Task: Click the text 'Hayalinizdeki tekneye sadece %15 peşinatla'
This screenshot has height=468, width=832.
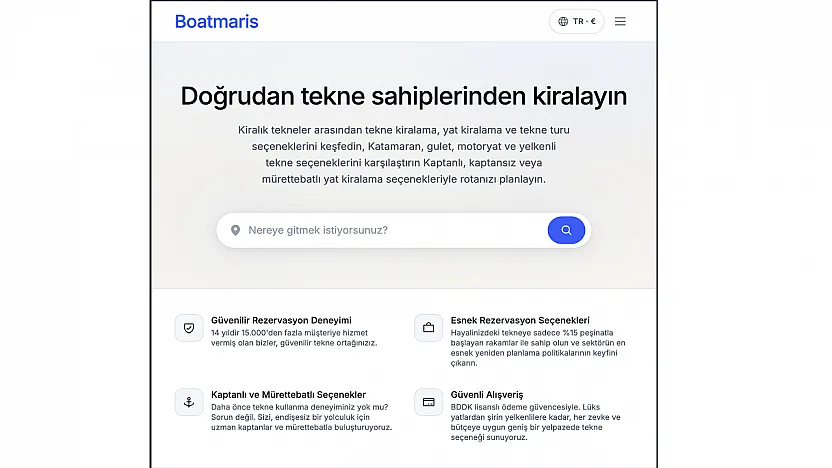Action: click(x=532, y=333)
